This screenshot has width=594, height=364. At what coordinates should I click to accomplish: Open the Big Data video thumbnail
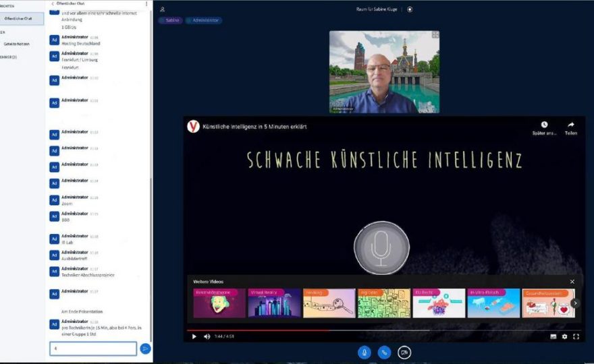coord(384,303)
